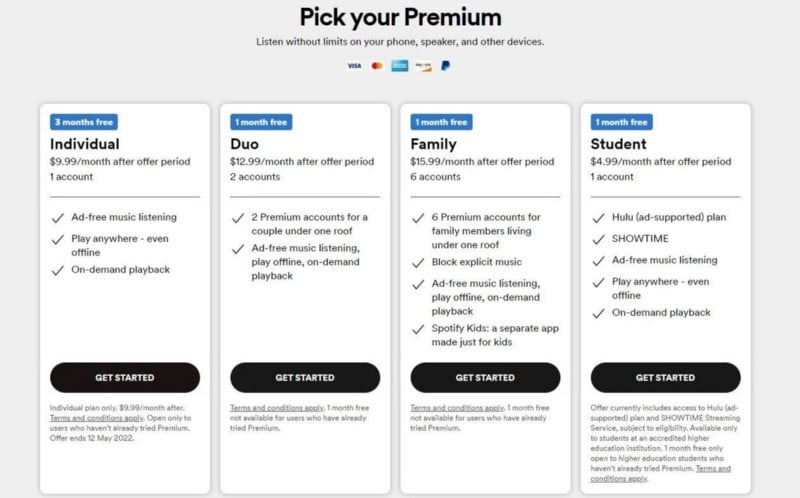Viewport: 800px width, 498px height.
Task: Click checkmark beside Hulu (ad-supported) plan
Action: (x=598, y=218)
